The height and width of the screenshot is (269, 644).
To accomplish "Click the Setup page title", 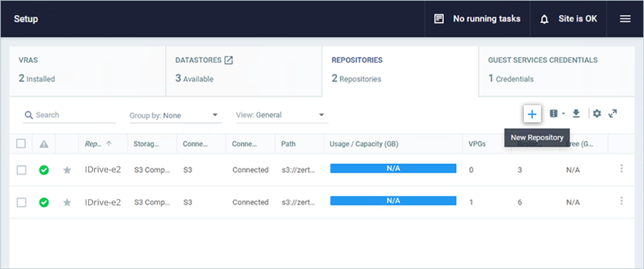I will (26, 19).
